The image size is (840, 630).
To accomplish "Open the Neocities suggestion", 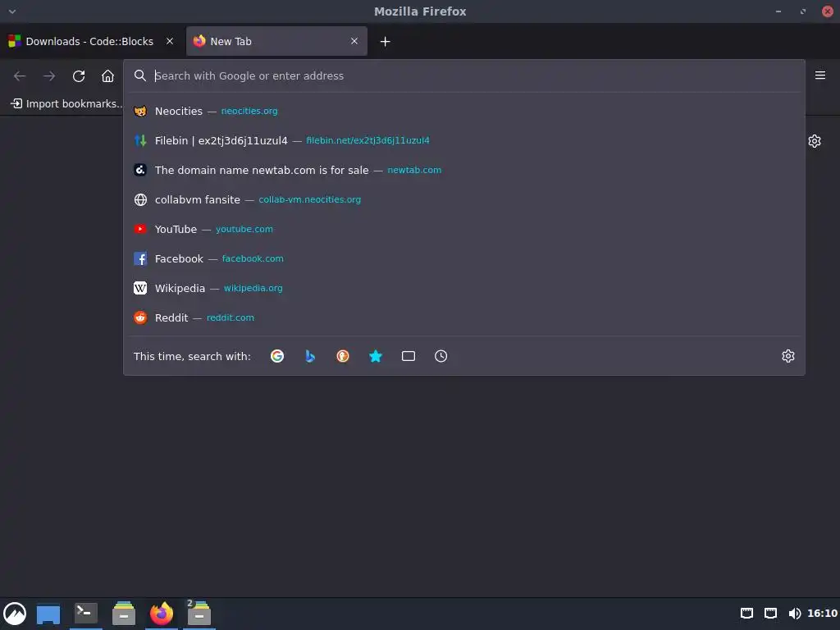I will click(464, 111).
